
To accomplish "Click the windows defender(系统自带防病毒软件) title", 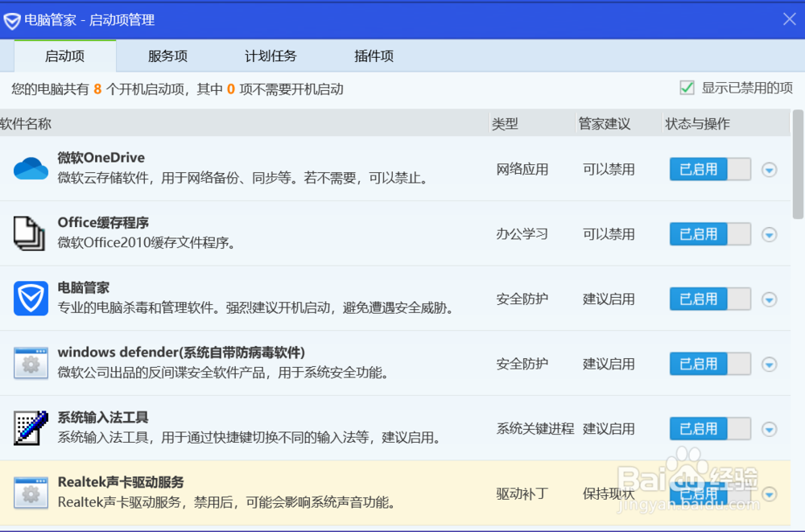I will pyautogui.click(x=181, y=353).
